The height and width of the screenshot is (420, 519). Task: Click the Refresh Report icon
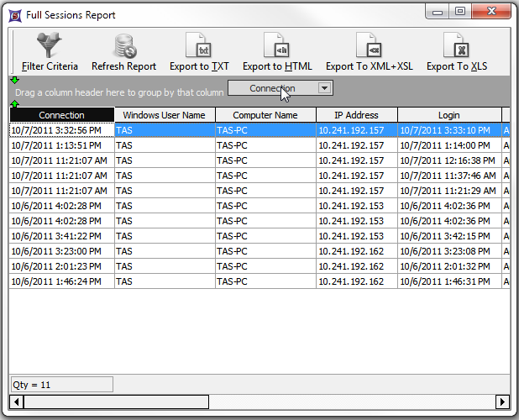[x=123, y=45]
